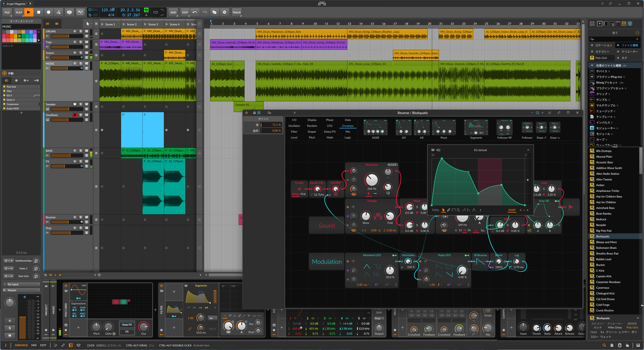Switch to MIX view

pos(34,345)
